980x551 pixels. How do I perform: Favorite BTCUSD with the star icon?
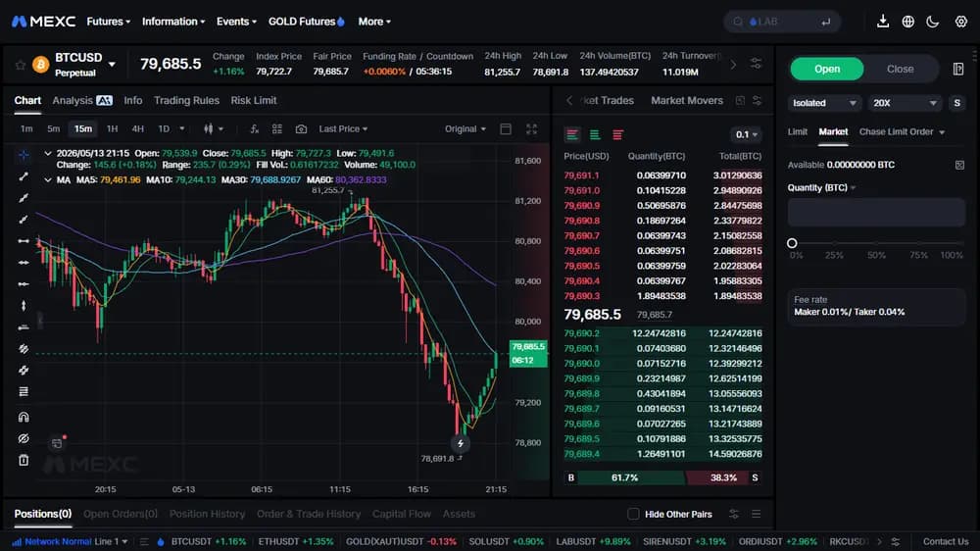[20, 65]
